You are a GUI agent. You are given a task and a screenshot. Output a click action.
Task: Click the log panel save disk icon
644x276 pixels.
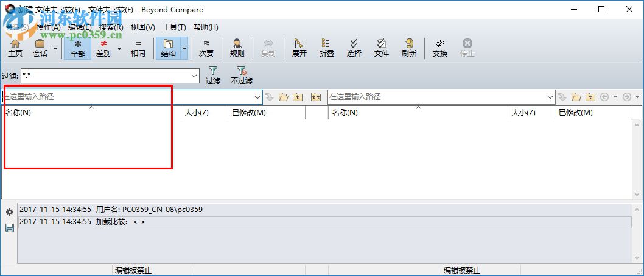pyautogui.click(x=10, y=228)
